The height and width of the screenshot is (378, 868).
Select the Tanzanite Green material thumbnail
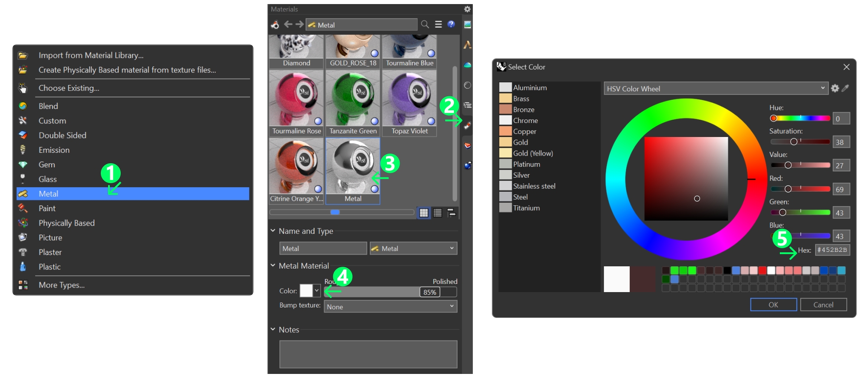[353, 103]
